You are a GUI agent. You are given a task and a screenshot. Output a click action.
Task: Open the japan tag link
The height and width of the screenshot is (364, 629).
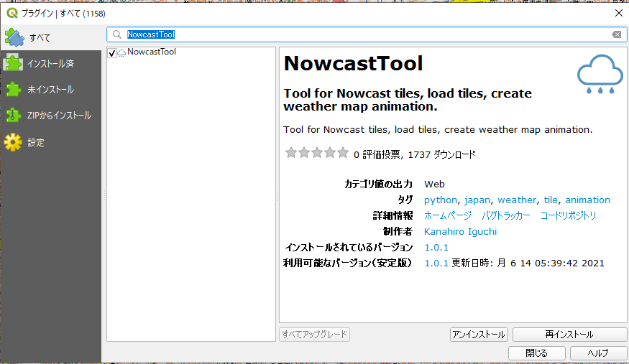tap(477, 200)
